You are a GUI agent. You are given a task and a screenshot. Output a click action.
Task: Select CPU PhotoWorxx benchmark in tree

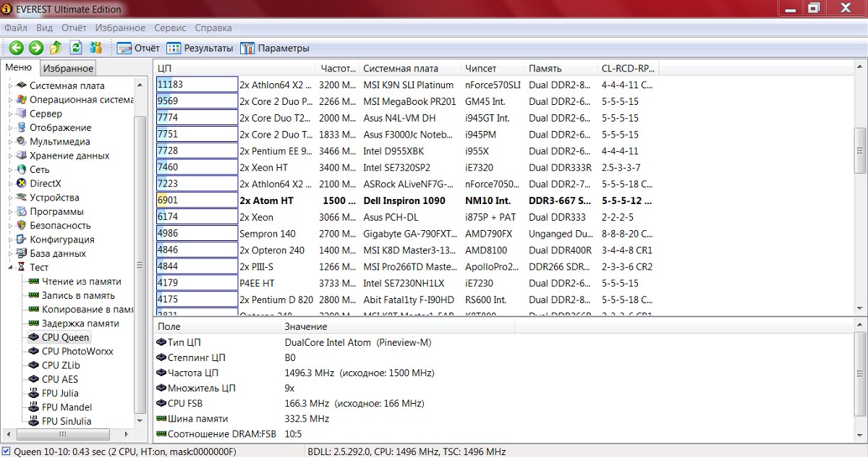pos(77,351)
